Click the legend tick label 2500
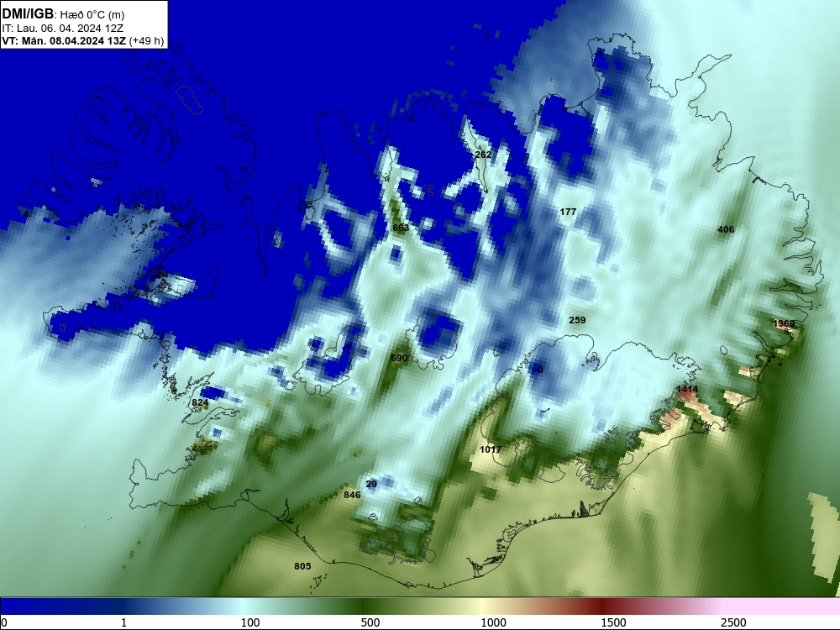The height and width of the screenshot is (630, 840). pos(733,622)
